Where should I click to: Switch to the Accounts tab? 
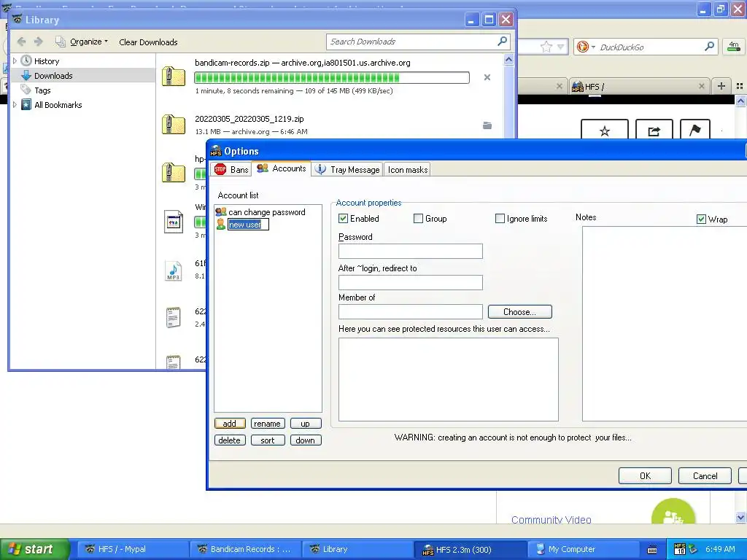pyautogui.click(x=282, y=168)
